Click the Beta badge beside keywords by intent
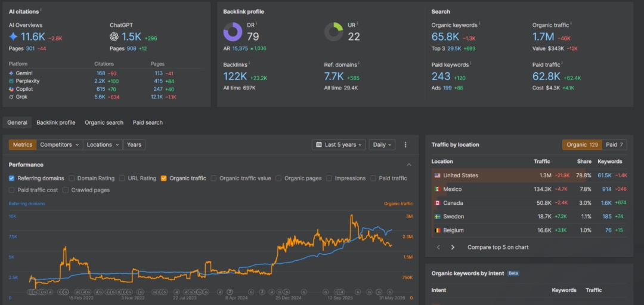This screenshot has height=305, width=644. (x=513, y=273)
